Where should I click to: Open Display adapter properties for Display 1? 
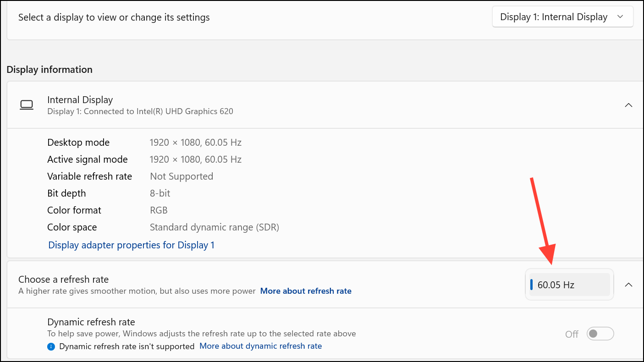pos(131,245)
